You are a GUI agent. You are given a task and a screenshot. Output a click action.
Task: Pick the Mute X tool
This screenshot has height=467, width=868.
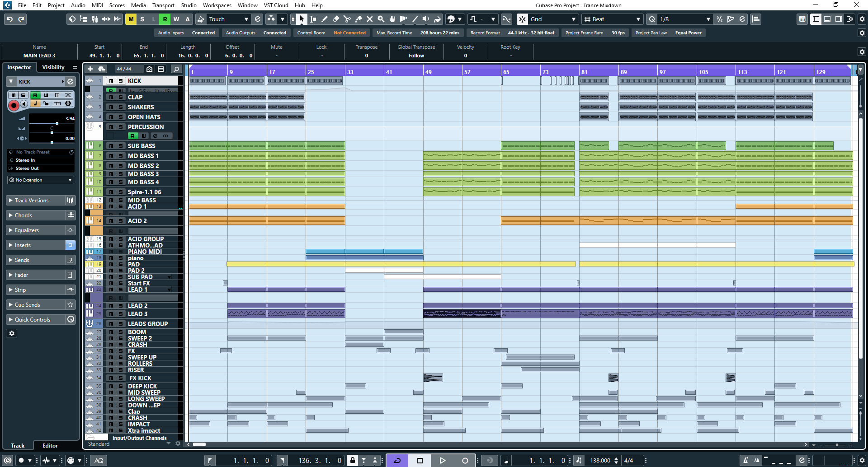pos(369,19)
